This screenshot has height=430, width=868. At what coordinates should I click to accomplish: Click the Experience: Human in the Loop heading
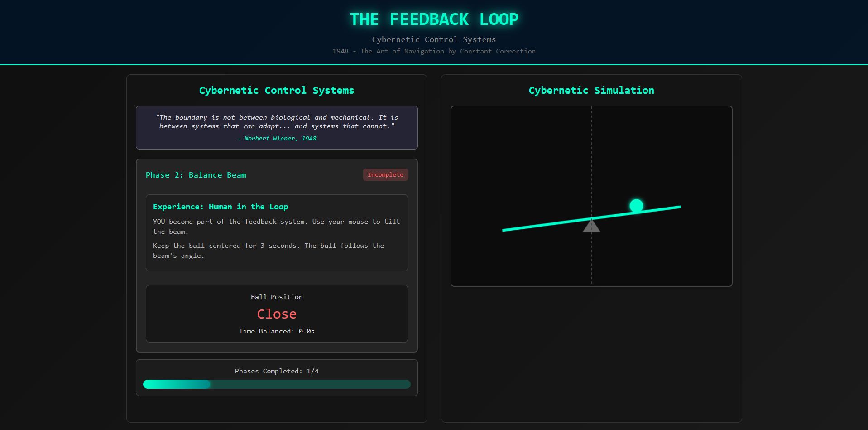(221, 207)
